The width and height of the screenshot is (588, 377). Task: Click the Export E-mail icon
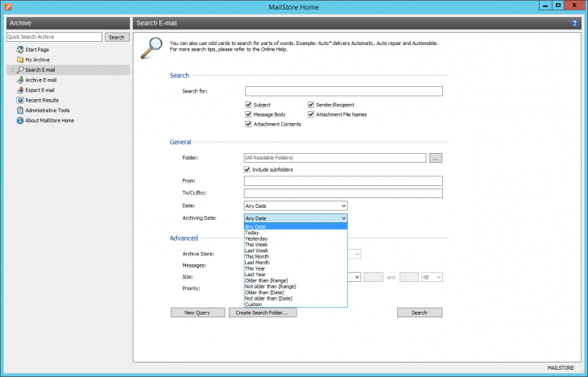20,90
